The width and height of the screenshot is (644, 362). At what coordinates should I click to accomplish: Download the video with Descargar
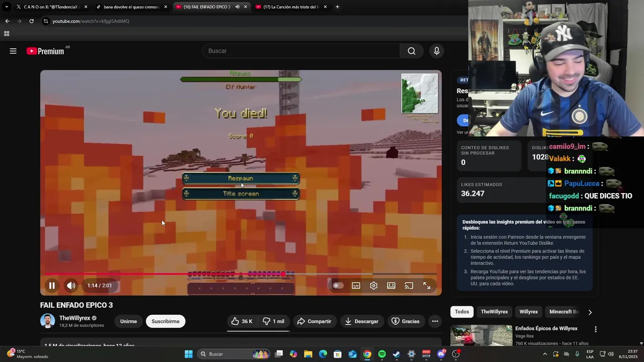(361, 321)
